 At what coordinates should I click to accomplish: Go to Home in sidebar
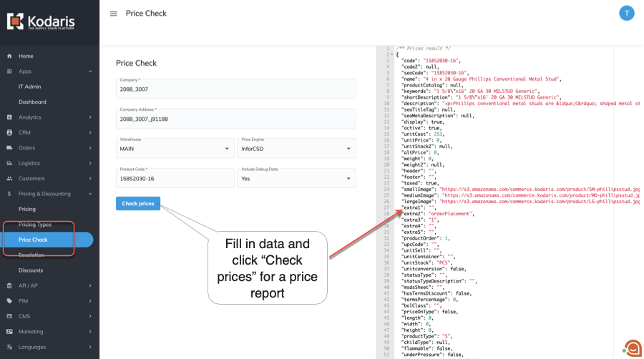(26, 56)
